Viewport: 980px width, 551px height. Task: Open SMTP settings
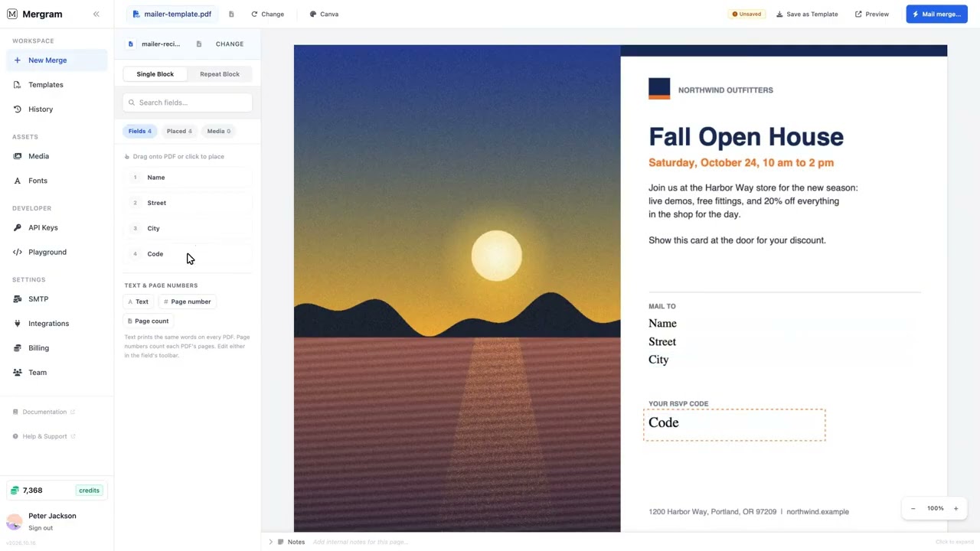(x=57, y=299)
